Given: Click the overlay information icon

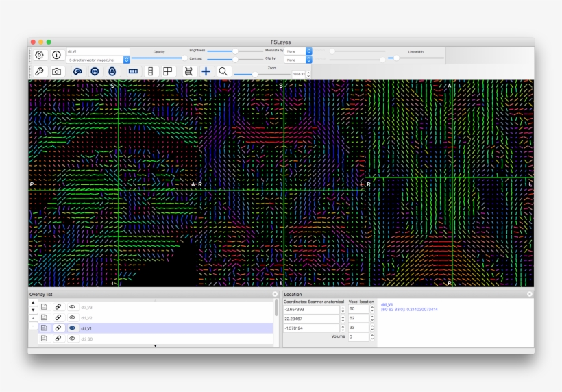Looking at the screenshot, I should 56,55.
